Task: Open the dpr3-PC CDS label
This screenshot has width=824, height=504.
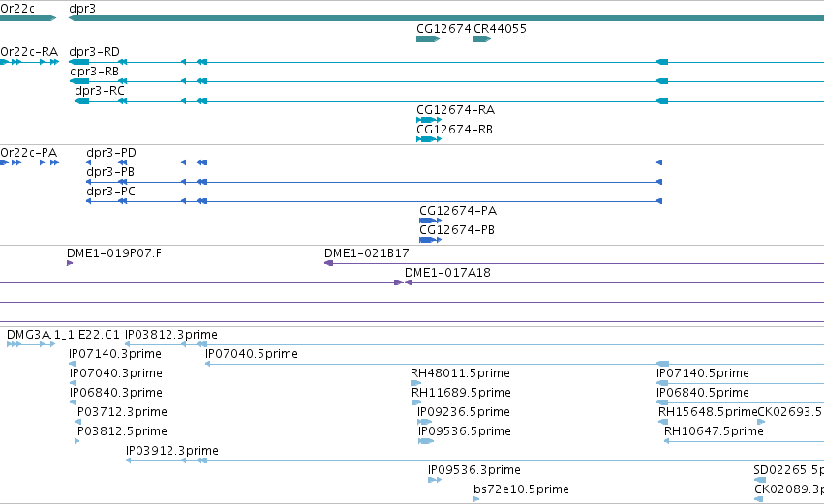Action: 111,192
